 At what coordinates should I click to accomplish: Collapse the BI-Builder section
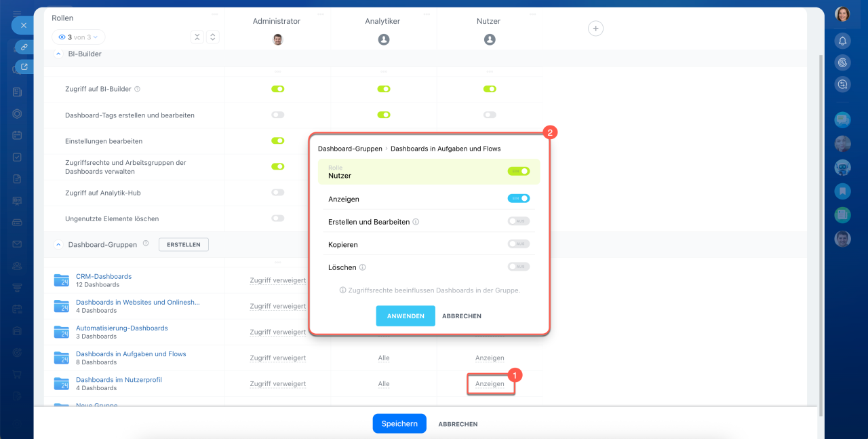(58, 53)
